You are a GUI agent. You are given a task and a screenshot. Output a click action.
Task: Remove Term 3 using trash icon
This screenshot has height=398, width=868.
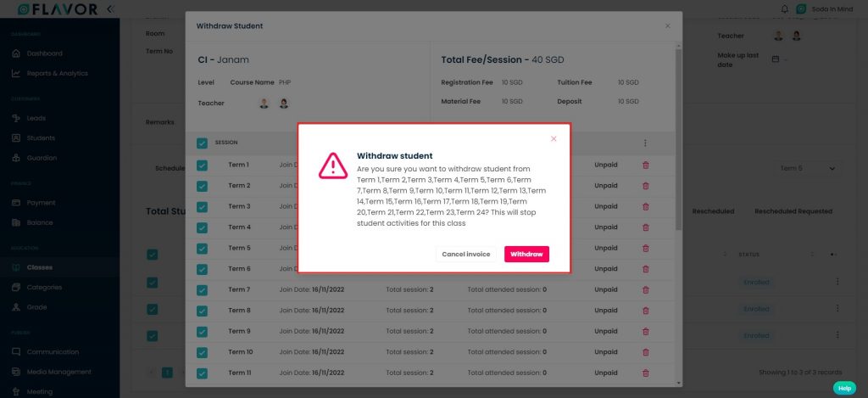pyautogui.click(x=645, y=206)
